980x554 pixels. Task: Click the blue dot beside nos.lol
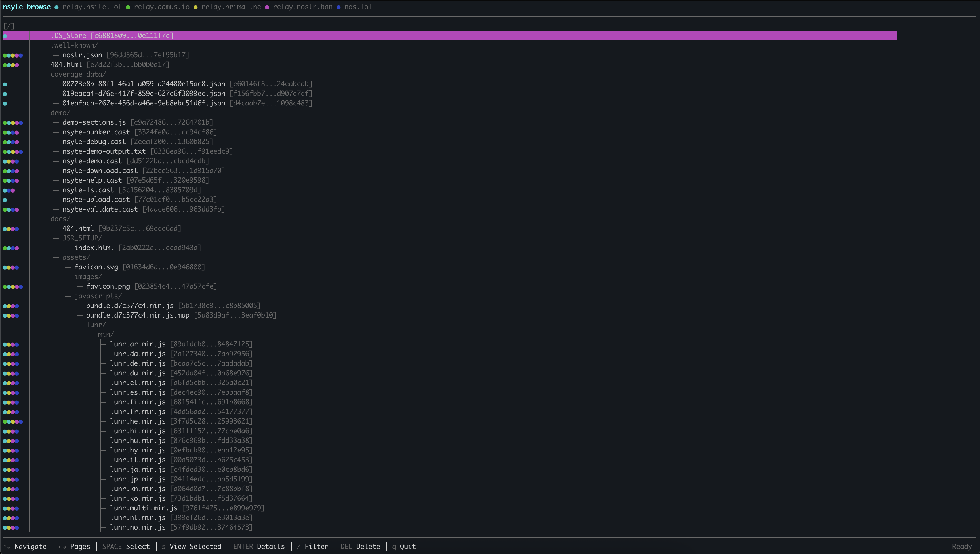pyautogui.click(x=338, y=7)
